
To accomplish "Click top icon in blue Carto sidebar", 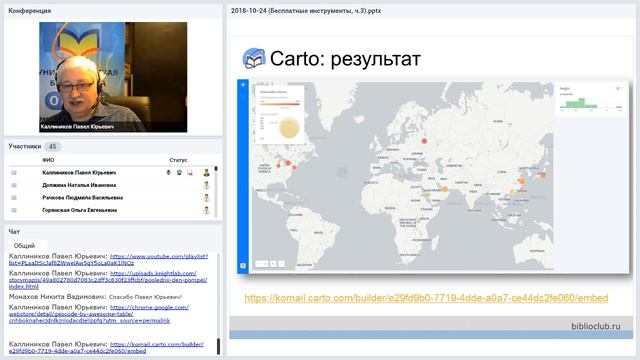I will click(243, 85).
